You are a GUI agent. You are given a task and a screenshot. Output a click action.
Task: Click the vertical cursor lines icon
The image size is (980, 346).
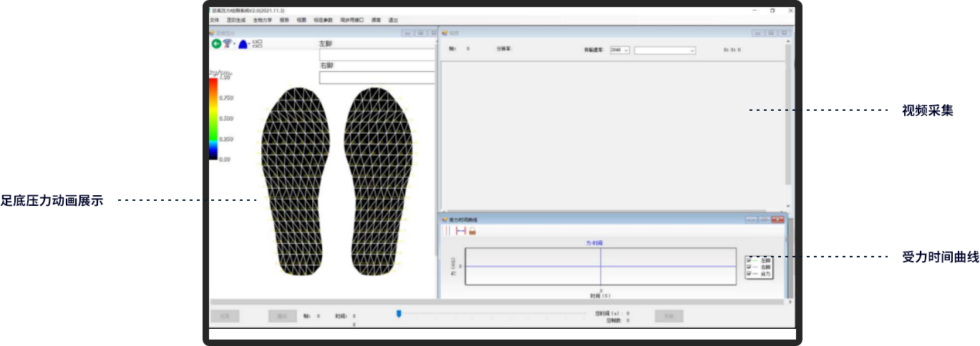(x=447, y=231)
